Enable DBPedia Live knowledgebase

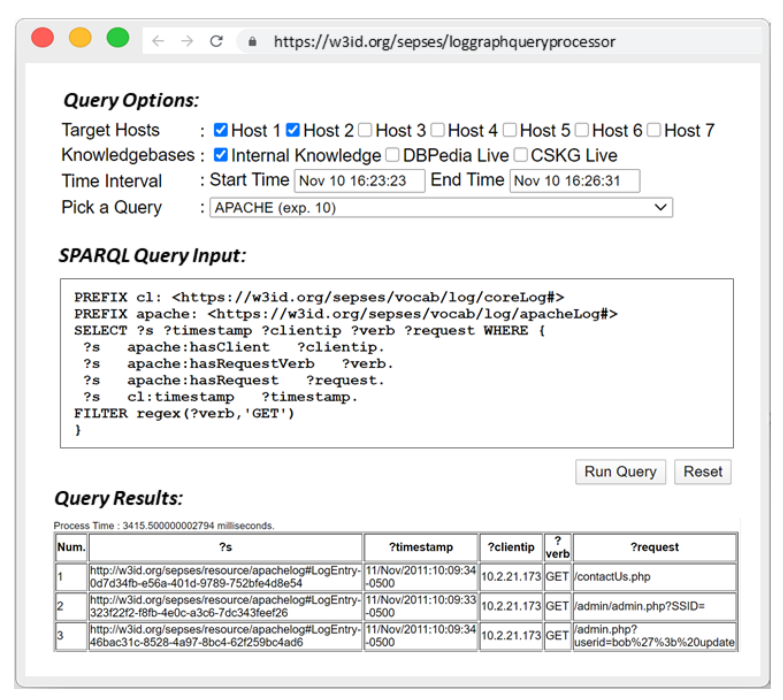pos(392,155)
